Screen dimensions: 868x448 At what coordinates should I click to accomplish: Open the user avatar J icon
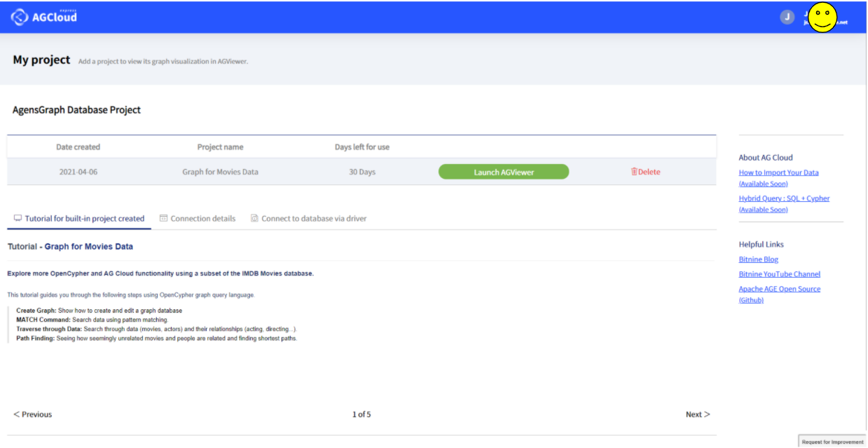[x=787, y=17]
